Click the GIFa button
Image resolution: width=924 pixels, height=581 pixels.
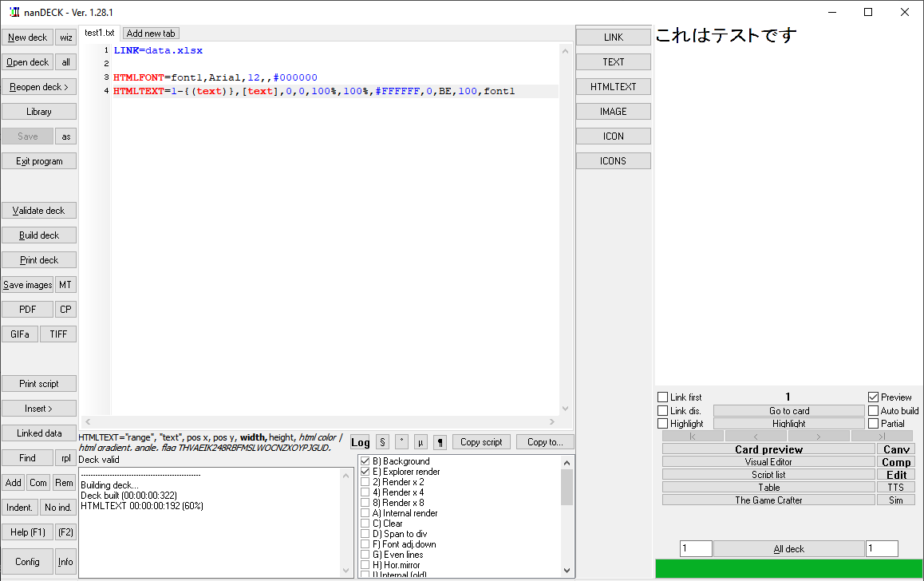(x=20, y=334)
